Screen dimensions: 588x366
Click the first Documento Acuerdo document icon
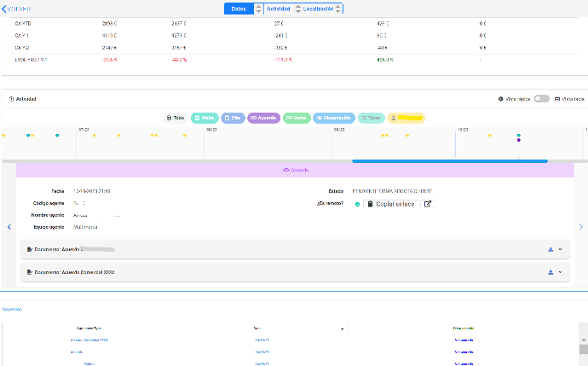point(30,249)
